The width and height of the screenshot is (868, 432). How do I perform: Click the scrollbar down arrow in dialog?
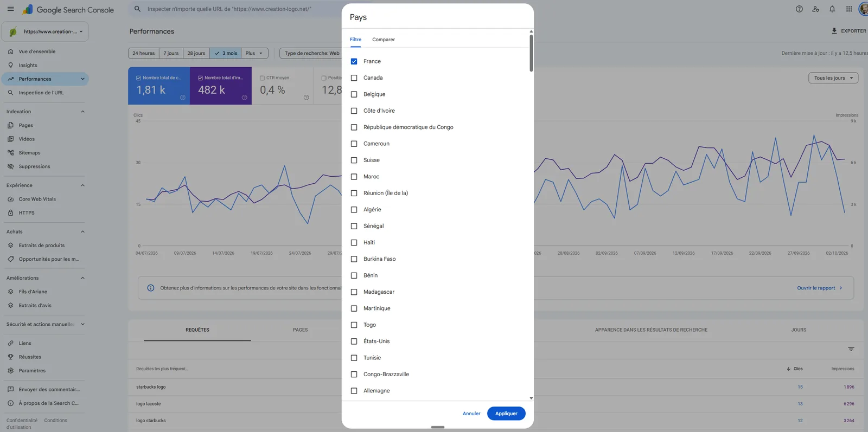coord(531,398)
